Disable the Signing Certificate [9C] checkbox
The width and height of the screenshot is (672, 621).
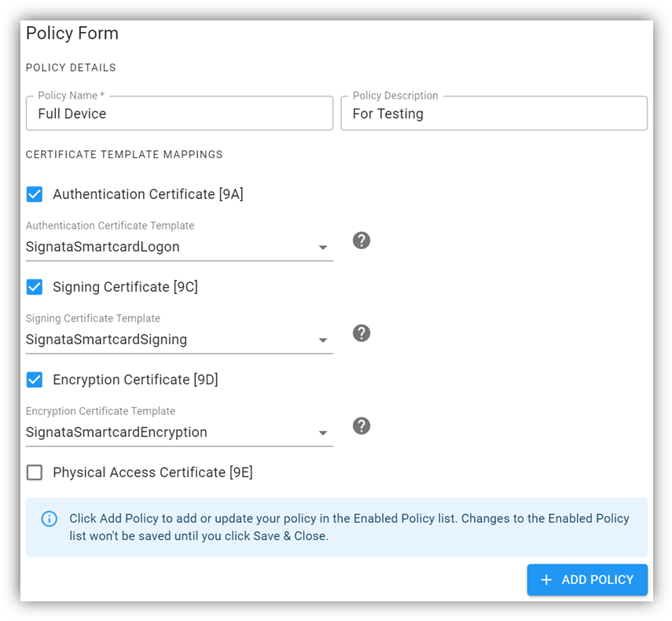(x=35, y=287)
